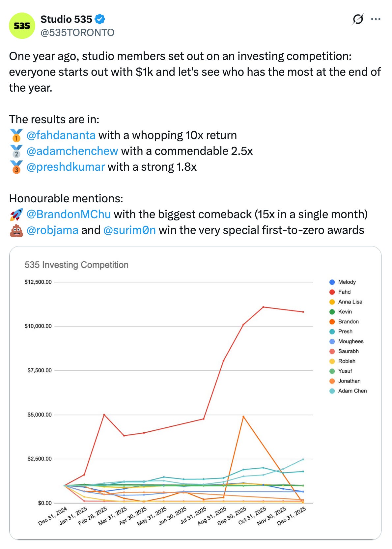The image size is (392, 549).
Task: Open the Studio 535 profile avatar
Action: [x=22, y=26]
